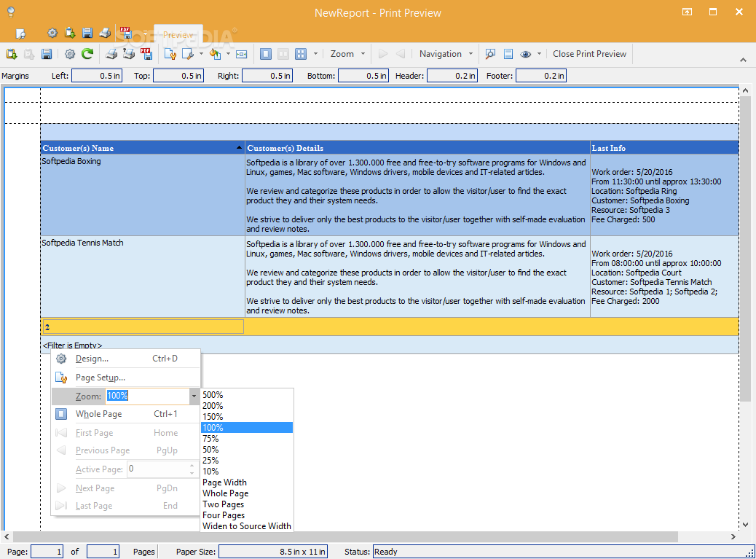
Task: Click the print preview magnifier page icon
Action: (20, 34)
